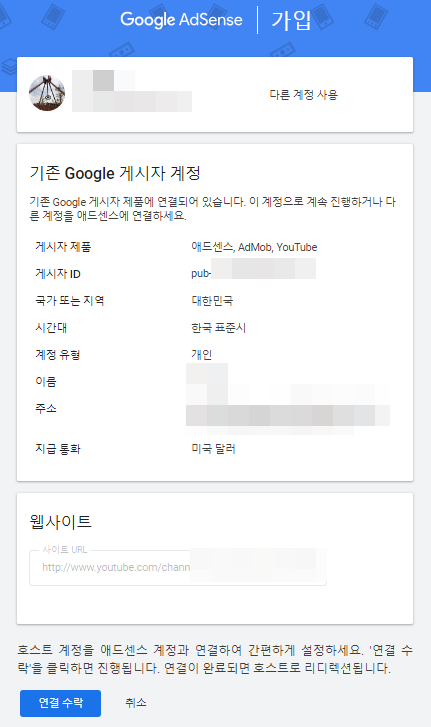Click the '대한민국' country value
The width and height of the screenshot is (431, 727).
[212, 300]
